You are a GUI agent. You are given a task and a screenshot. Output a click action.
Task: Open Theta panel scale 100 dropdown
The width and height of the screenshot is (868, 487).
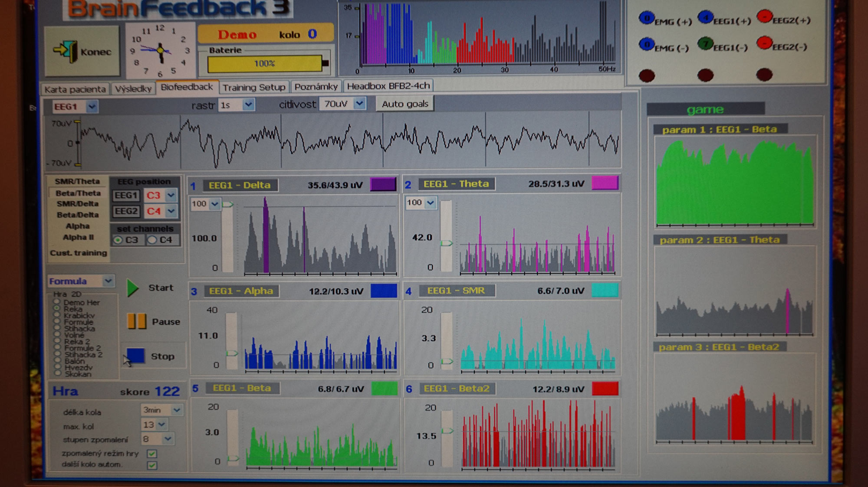[430, 203]
